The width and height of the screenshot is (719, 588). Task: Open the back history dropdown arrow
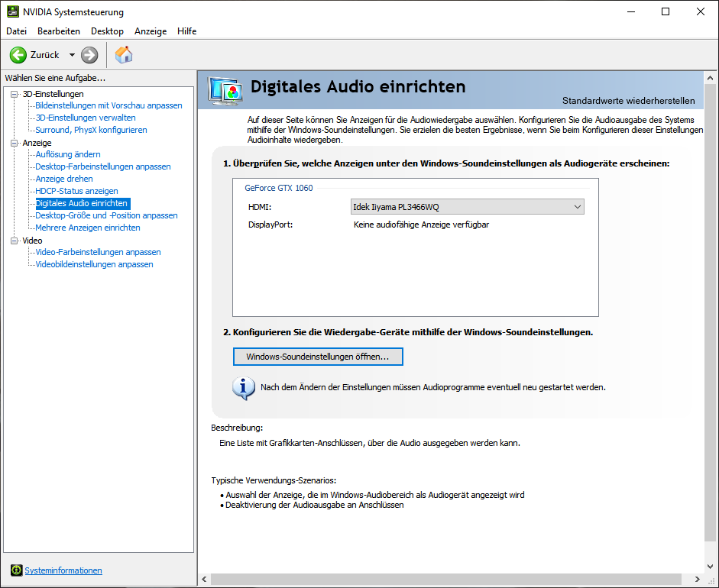pos(72,55)
